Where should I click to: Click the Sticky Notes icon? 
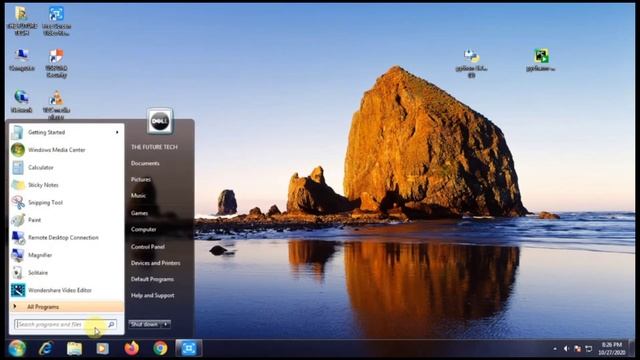click(x=18, y=185)
